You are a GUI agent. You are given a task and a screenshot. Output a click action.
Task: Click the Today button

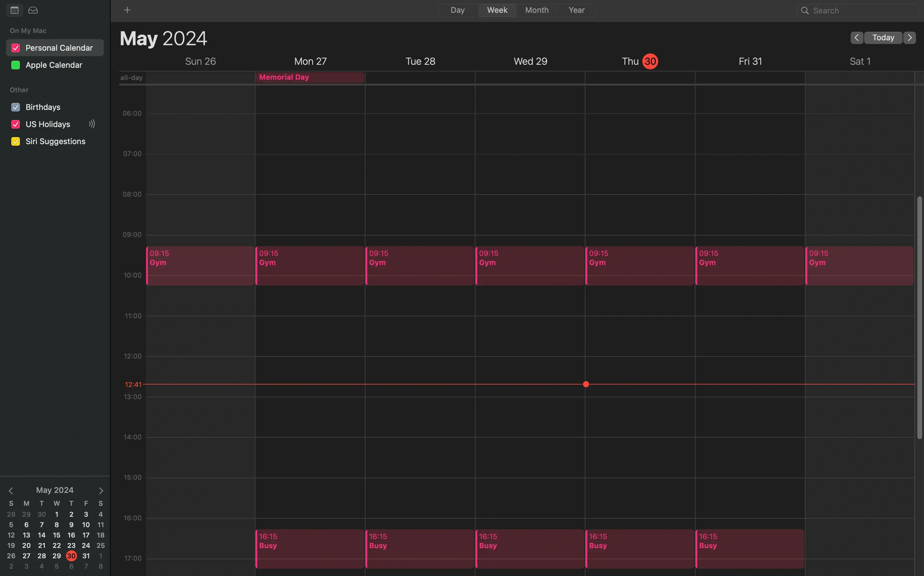click(883, 38)
